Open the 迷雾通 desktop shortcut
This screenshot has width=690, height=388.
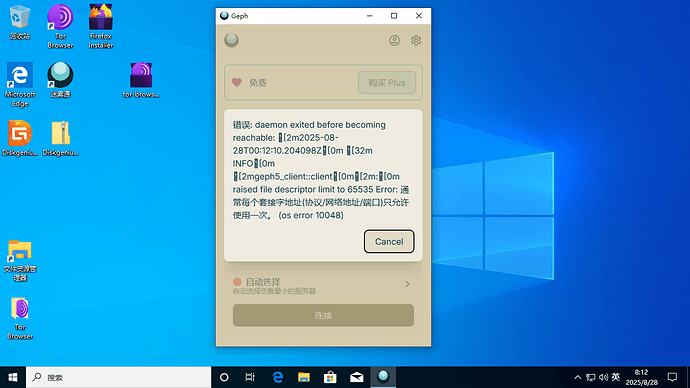click(60, 80)
